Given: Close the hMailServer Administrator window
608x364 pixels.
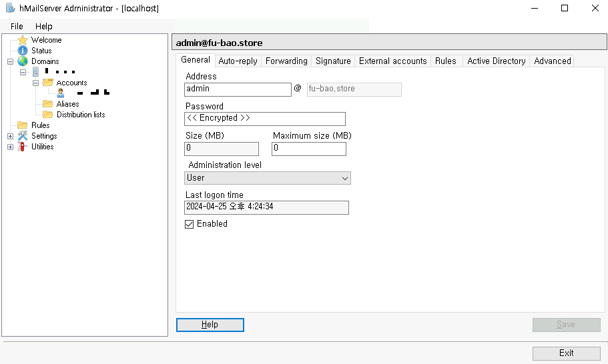Looking at the screenshot, I should point(595,8).
